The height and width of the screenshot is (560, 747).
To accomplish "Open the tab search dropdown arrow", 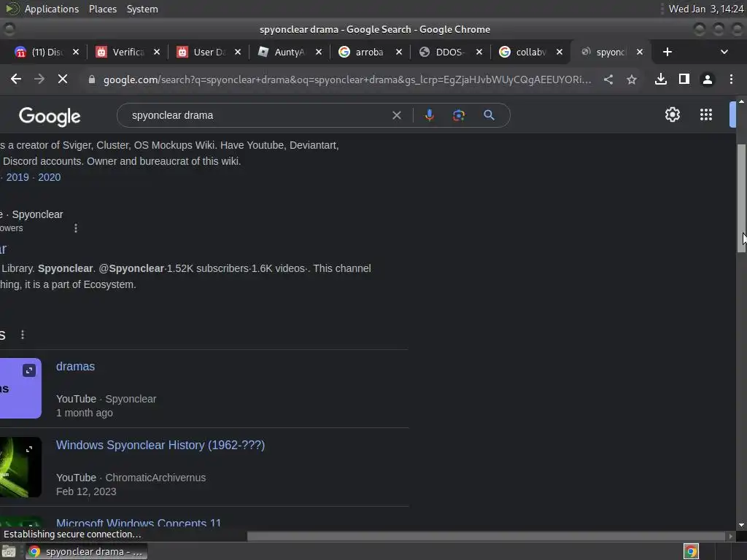I will tap(724, 52).
